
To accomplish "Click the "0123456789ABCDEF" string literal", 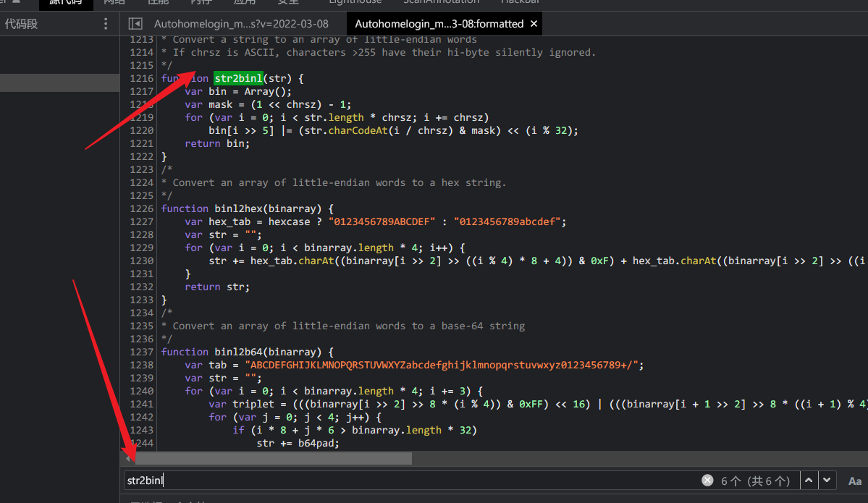I will (x=382, y=221).
